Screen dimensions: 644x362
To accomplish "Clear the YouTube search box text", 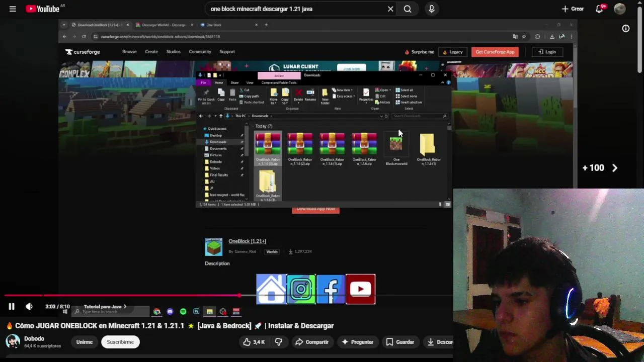I will pyautogui.click(x=390, y=9).
